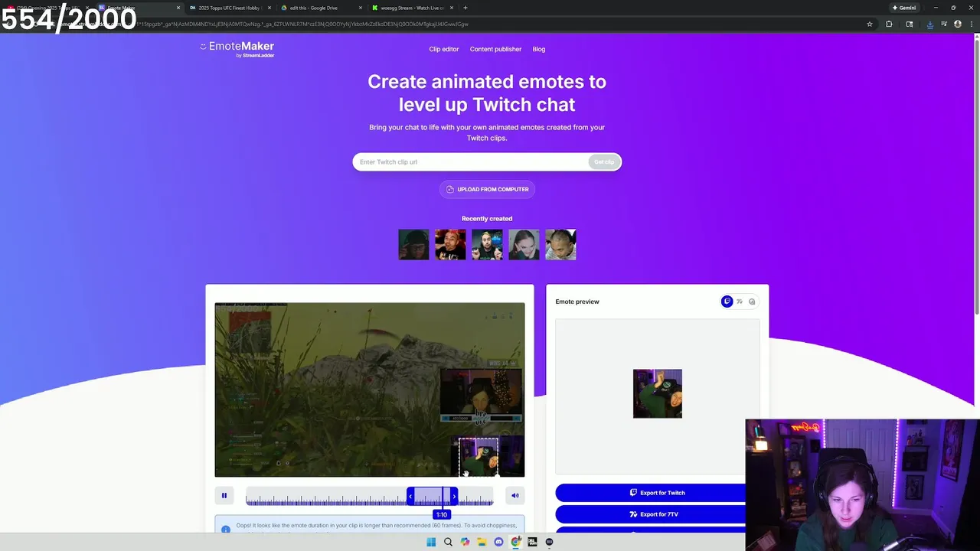
Task: Click the trim range left handle
Action: [x=410, y=497]
